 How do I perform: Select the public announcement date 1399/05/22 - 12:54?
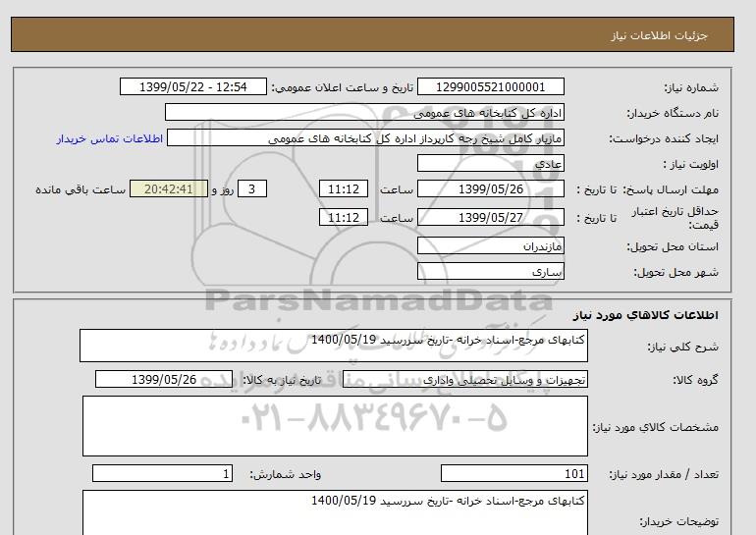[192, 86]
